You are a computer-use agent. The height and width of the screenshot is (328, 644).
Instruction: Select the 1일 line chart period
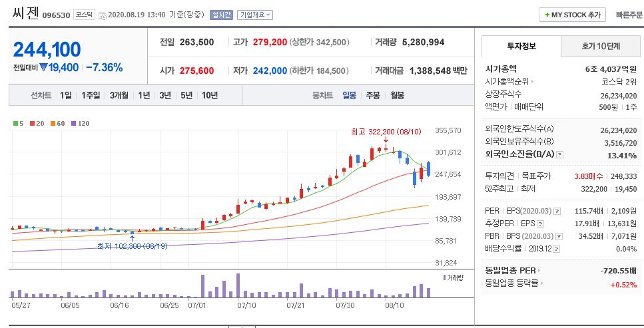pyautogui.click(x=66, y=95)
